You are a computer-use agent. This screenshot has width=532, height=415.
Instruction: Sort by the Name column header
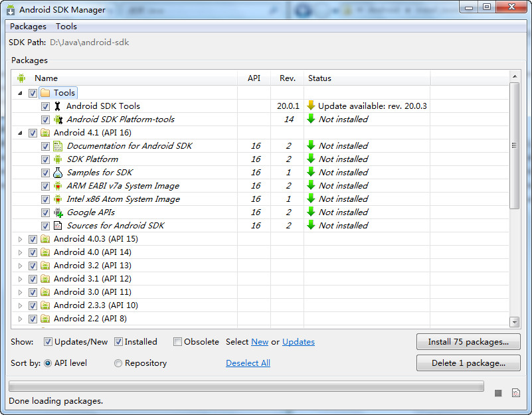125,78
